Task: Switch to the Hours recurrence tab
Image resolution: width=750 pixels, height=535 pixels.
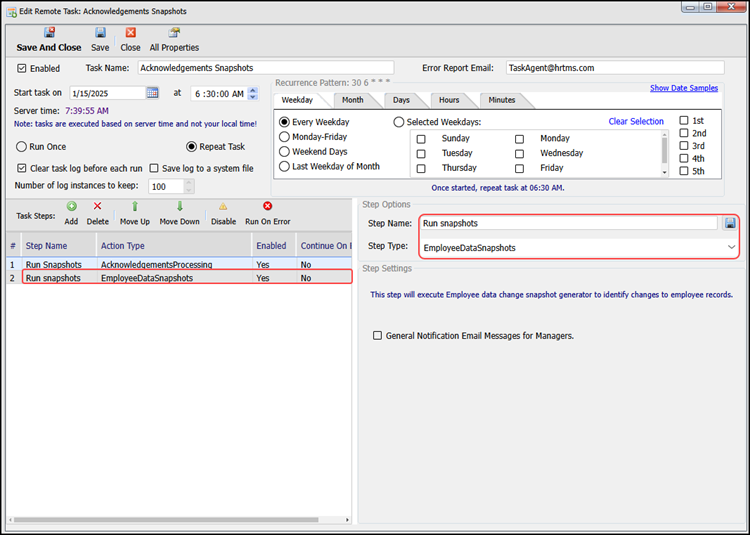Action: (x=448, y=101)
